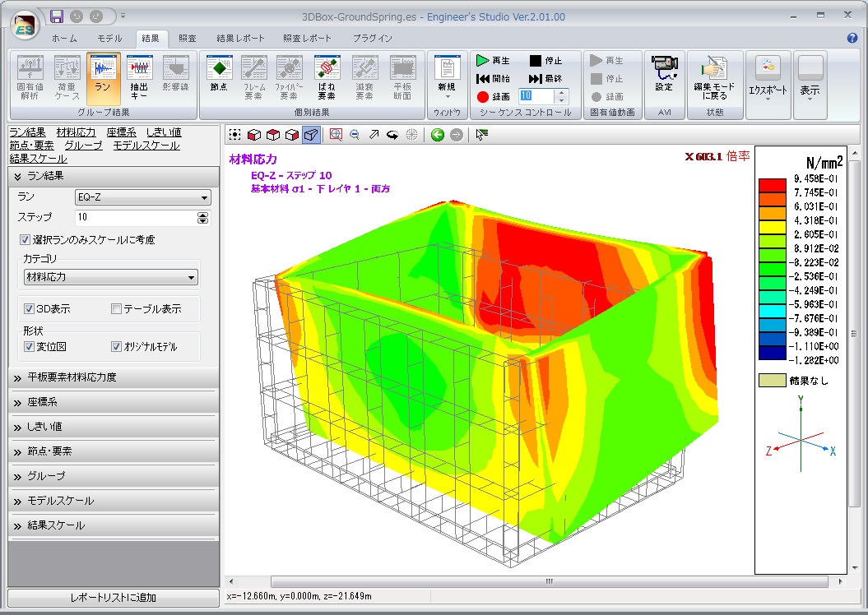The height and width of the screenshot is (615, 868).
Task: Uncheck the 3D表示 checkbox
Action: [30, 309]
